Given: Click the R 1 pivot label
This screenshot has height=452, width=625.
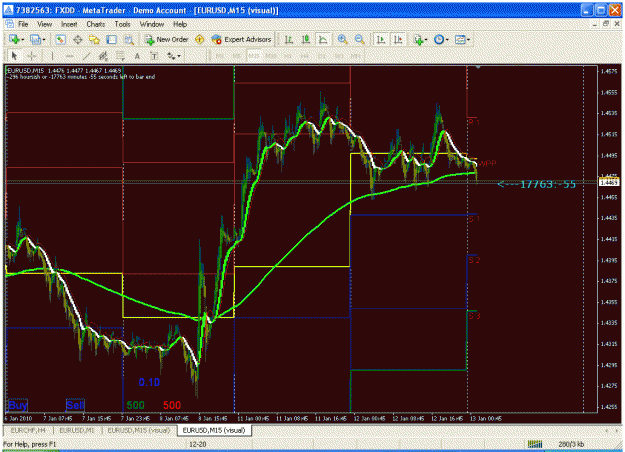Looking at the screenshot, I should [474, 122].
